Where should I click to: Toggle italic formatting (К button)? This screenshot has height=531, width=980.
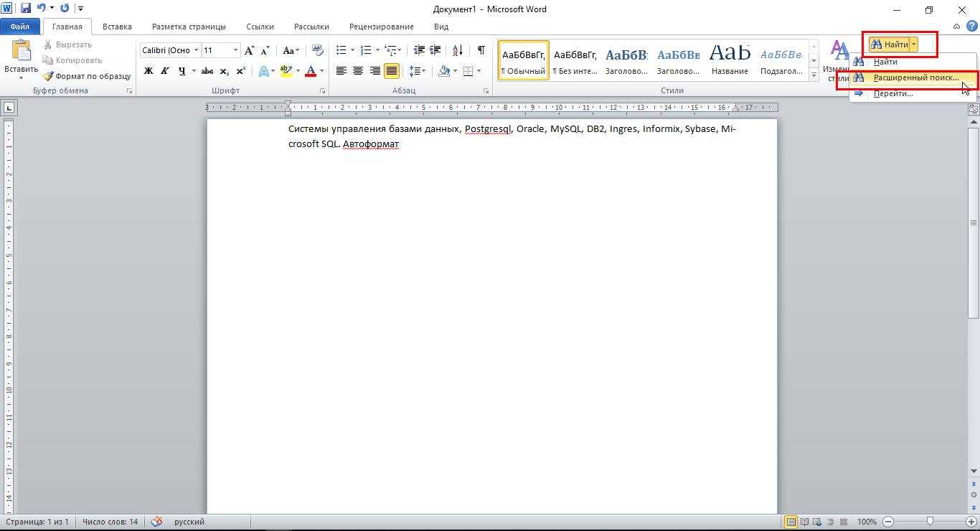pos(165,71)
